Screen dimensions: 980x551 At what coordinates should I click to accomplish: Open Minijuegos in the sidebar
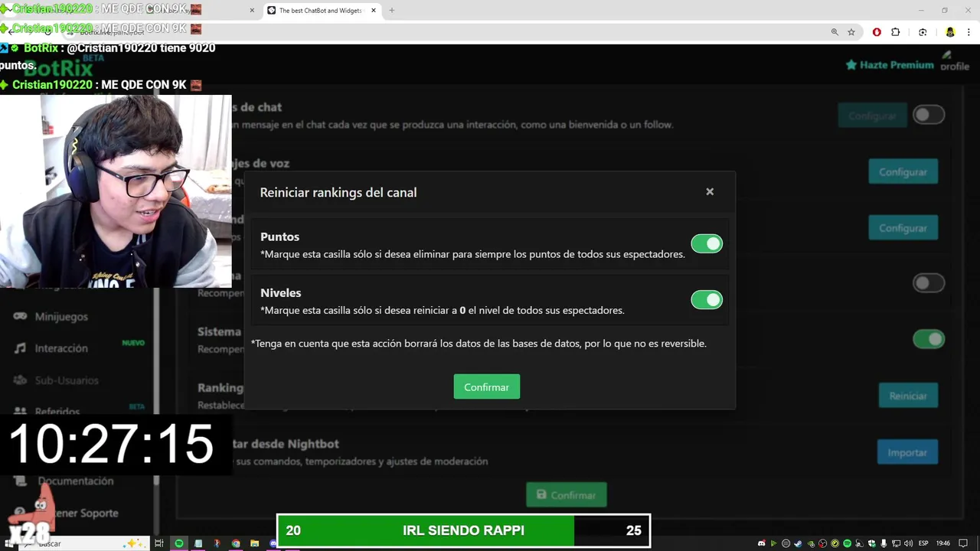pyautogui.click(x=61, y=316)
